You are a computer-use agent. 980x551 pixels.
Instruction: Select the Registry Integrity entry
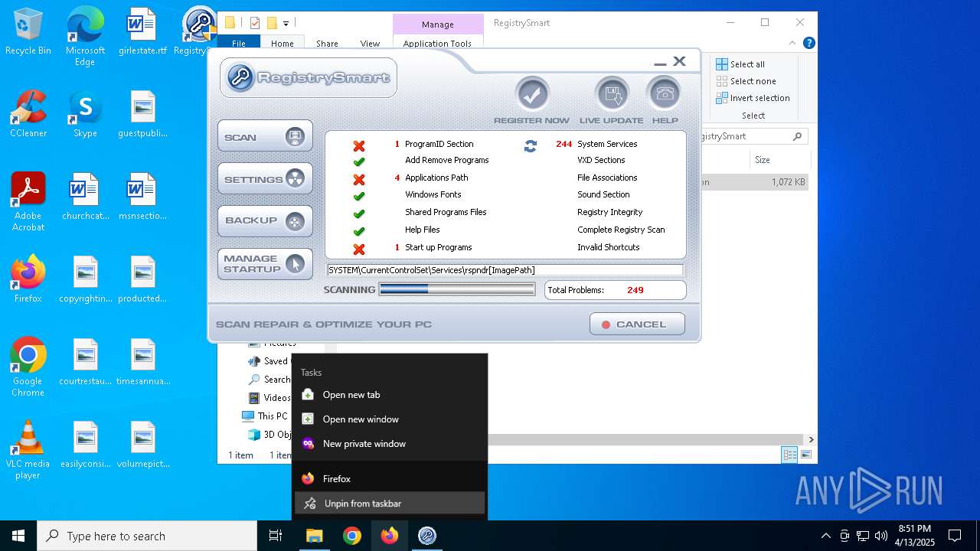[x=610, y=212]
